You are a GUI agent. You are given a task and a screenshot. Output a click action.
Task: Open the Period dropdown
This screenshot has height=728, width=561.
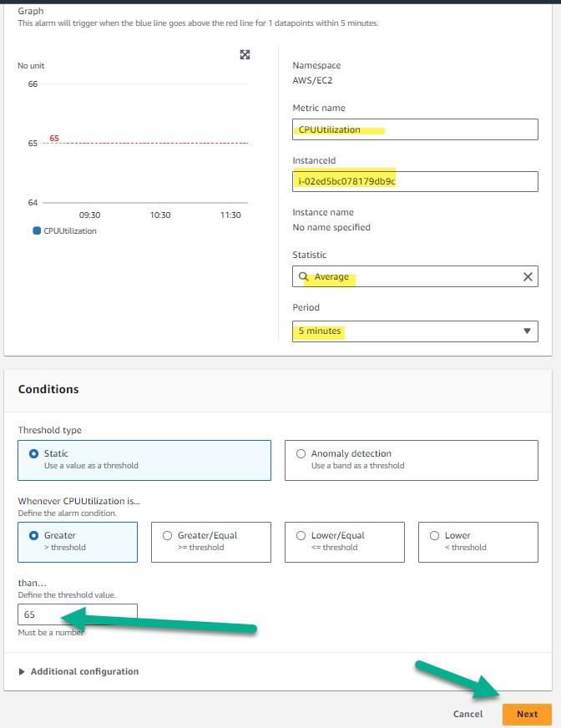tap(415, 331)
